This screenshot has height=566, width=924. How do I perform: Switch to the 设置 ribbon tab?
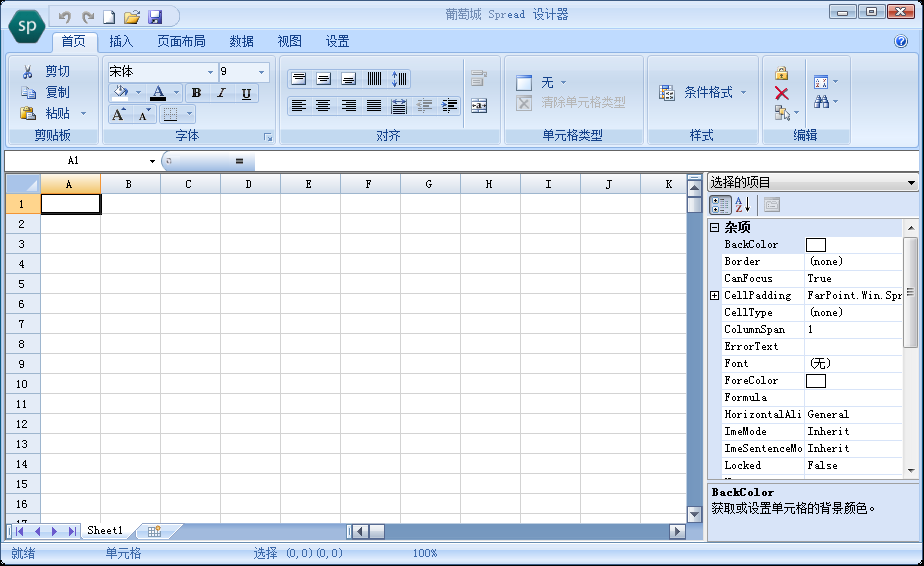(338, 41)
